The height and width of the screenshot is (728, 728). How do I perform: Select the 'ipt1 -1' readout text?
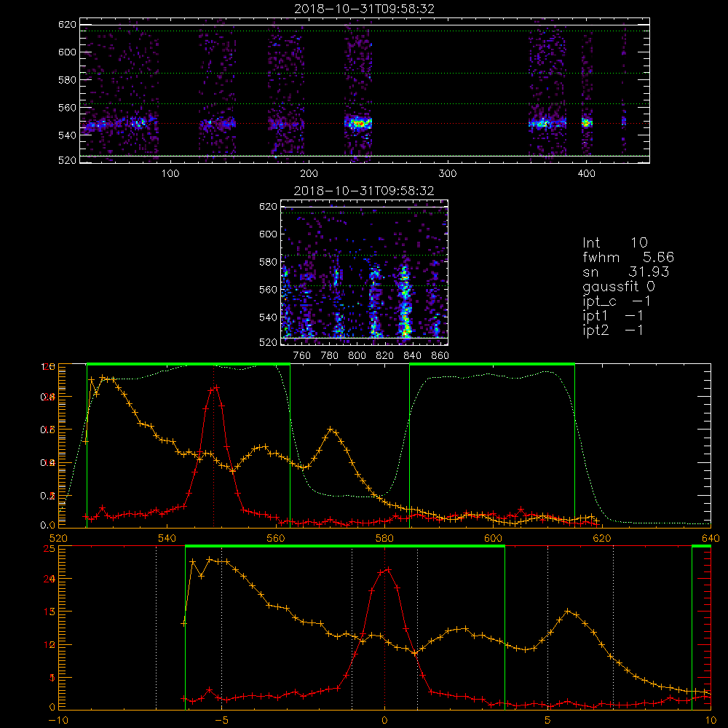pos(613,316)
